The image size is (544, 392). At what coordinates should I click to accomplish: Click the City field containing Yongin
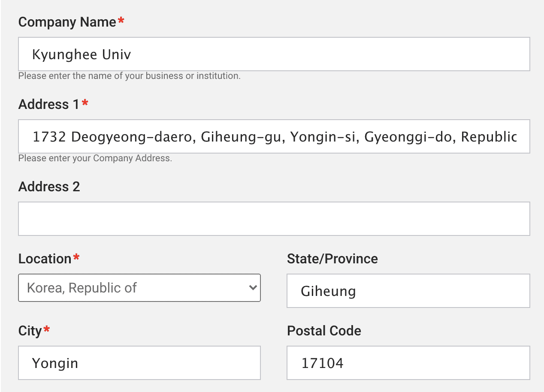[139, 363]
